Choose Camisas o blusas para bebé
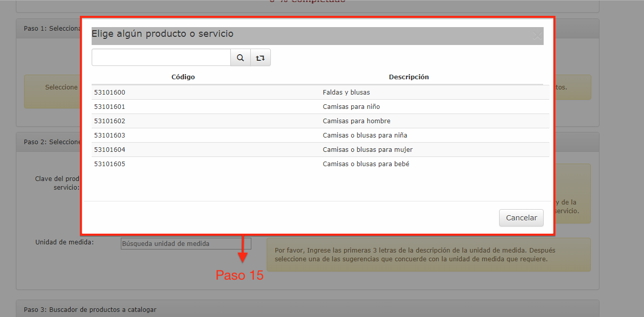The image size is (644, 317). [x=366, y=164]
